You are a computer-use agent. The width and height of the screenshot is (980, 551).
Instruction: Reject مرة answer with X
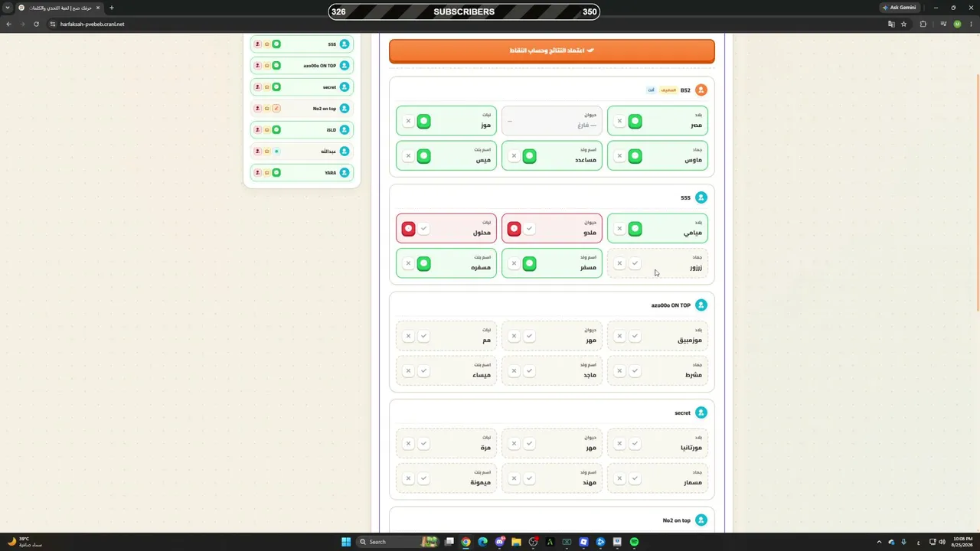[x=408, y=444]
